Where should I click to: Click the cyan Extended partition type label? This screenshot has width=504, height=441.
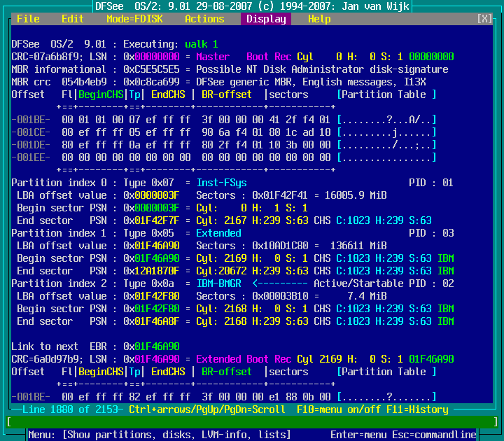[218, 233]
